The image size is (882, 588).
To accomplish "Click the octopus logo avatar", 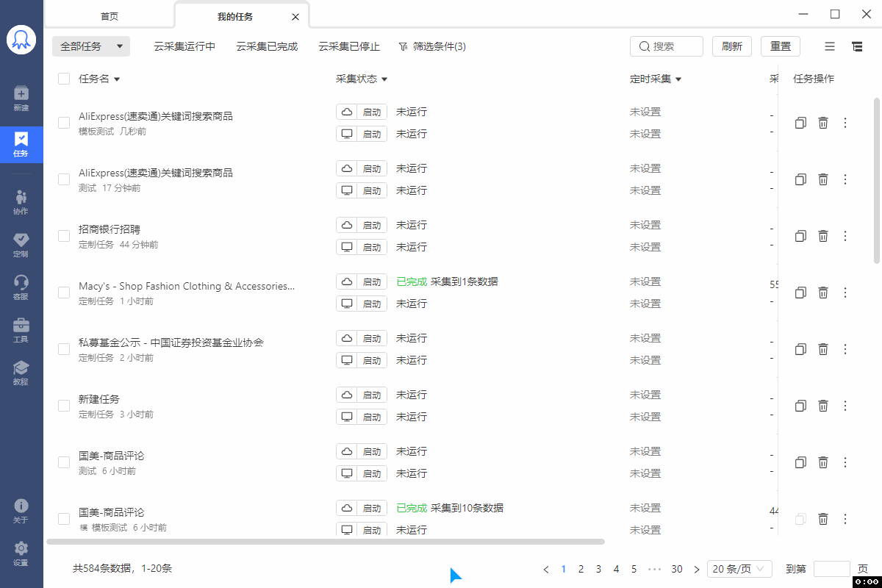I will [21, 40].
